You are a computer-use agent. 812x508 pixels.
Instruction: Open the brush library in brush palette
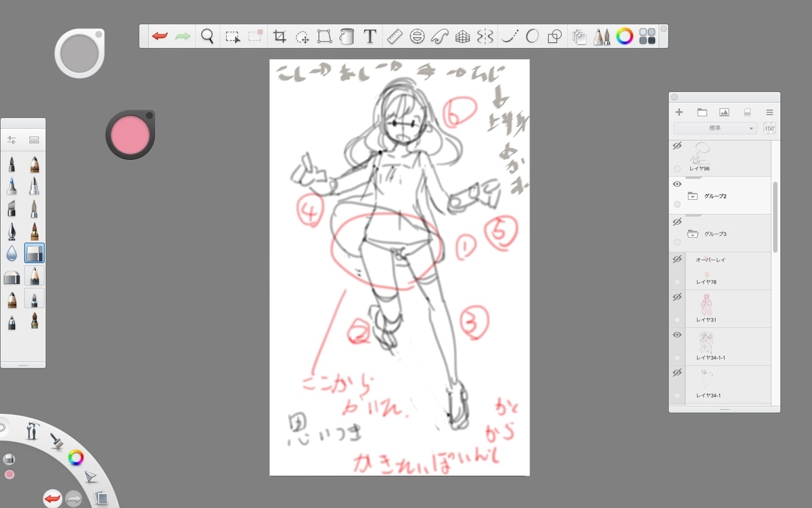tap(34, 140)
